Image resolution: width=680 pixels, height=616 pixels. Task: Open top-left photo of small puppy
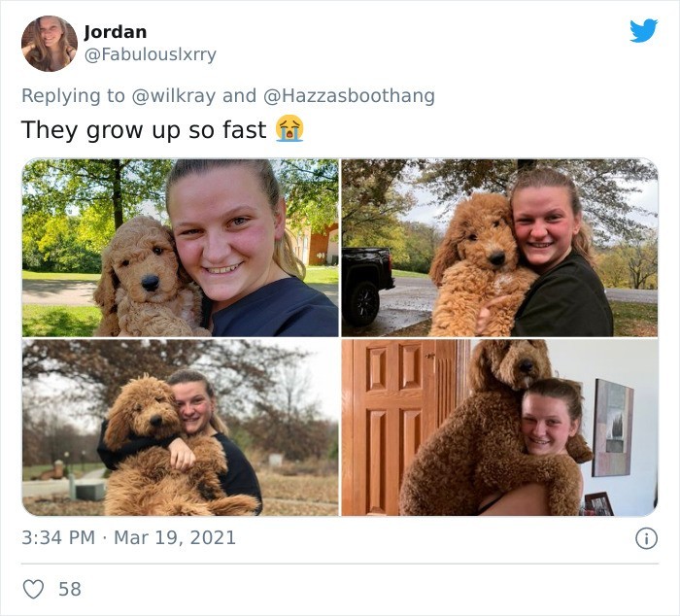[x=181, y=248]
